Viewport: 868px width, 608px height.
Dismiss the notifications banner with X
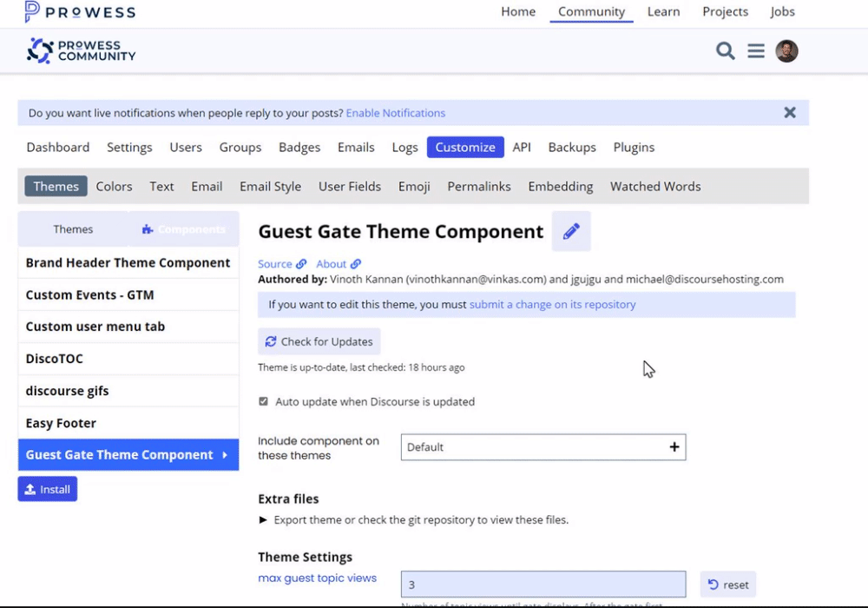point(790,112)
